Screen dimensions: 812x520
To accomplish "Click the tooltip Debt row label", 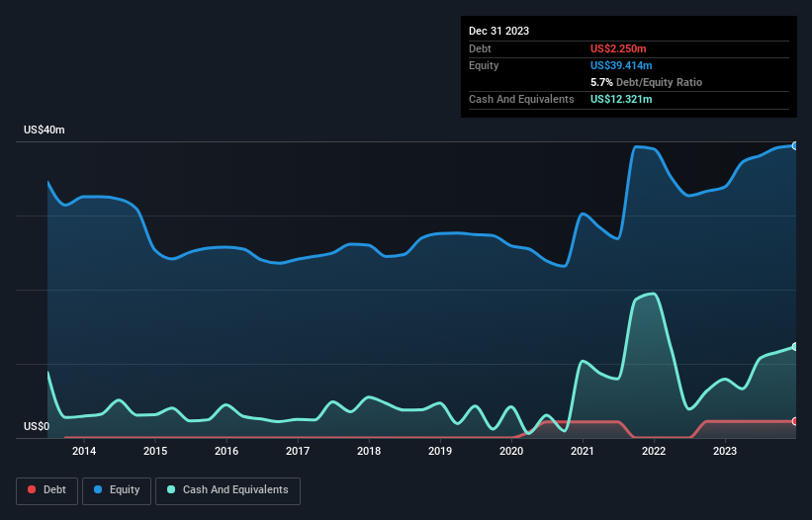I will tap(480, 48).
